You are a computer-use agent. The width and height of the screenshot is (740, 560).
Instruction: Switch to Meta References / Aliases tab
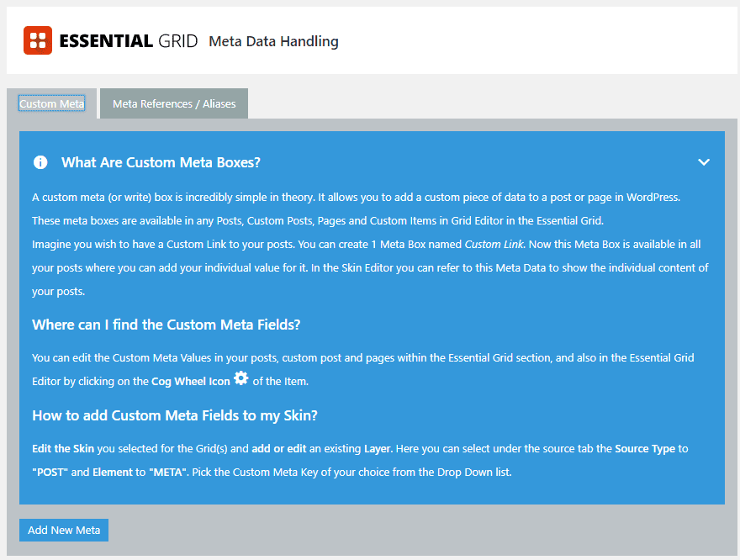coord(174,104)
